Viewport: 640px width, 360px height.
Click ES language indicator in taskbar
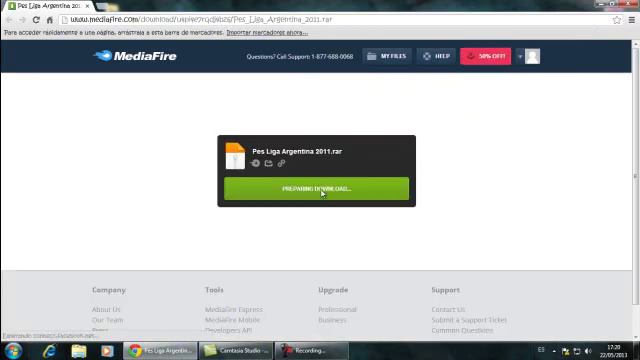click(x=541, y=350)
